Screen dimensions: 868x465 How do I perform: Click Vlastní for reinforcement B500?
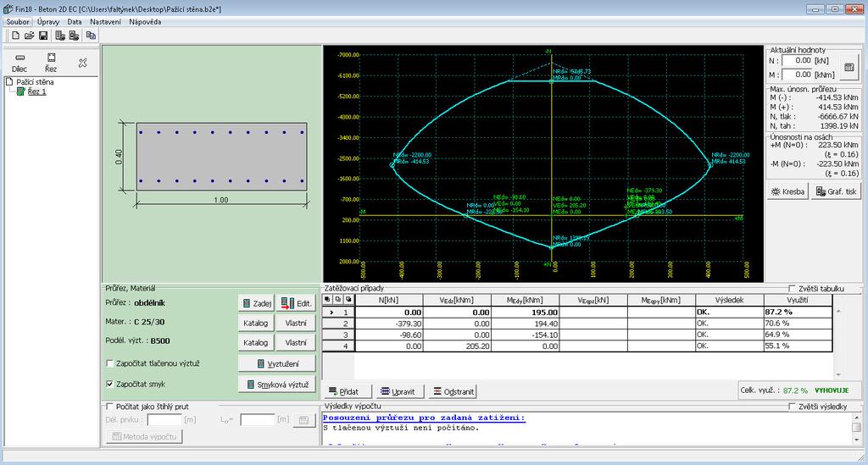296,343
